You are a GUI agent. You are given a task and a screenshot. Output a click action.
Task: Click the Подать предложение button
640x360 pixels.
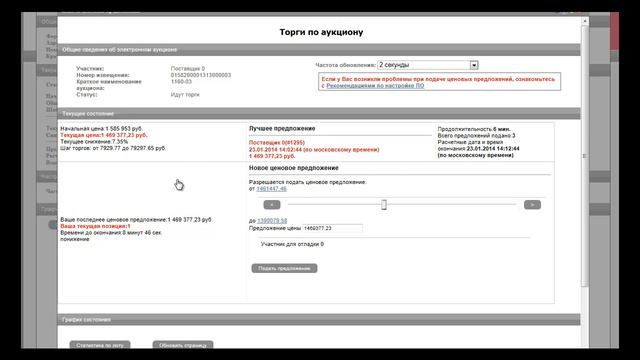284,268
